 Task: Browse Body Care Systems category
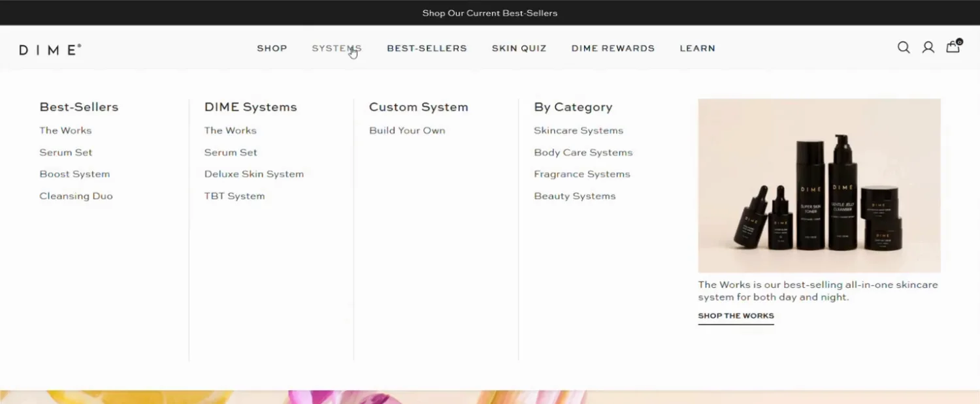[583, 152]
